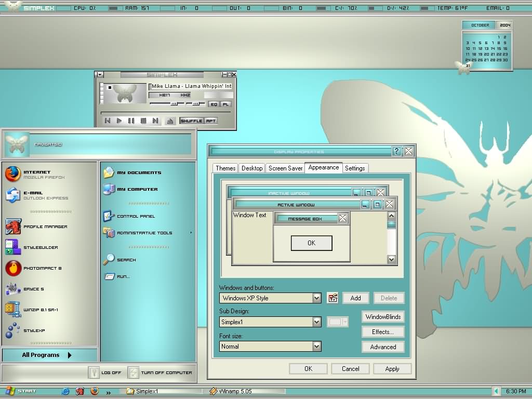Viewport: 532px width, 399px height.
Task: Click the eject/open file icon in Winamp
Action: click(170, 121)
